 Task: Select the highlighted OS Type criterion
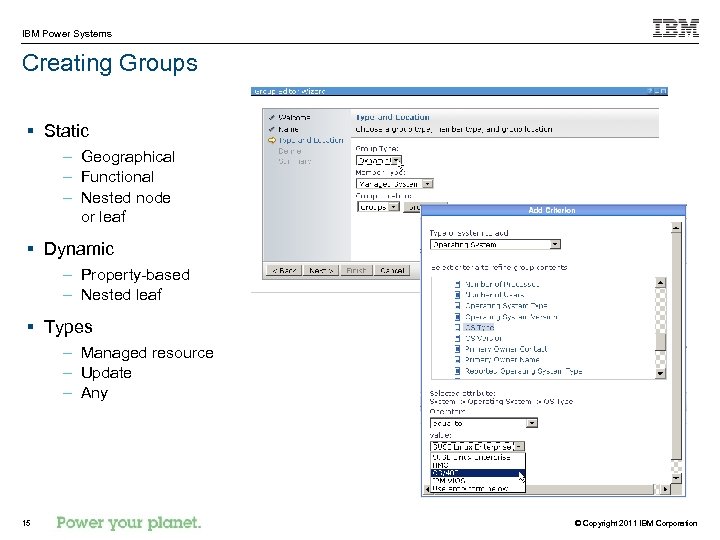pos(479,327)
